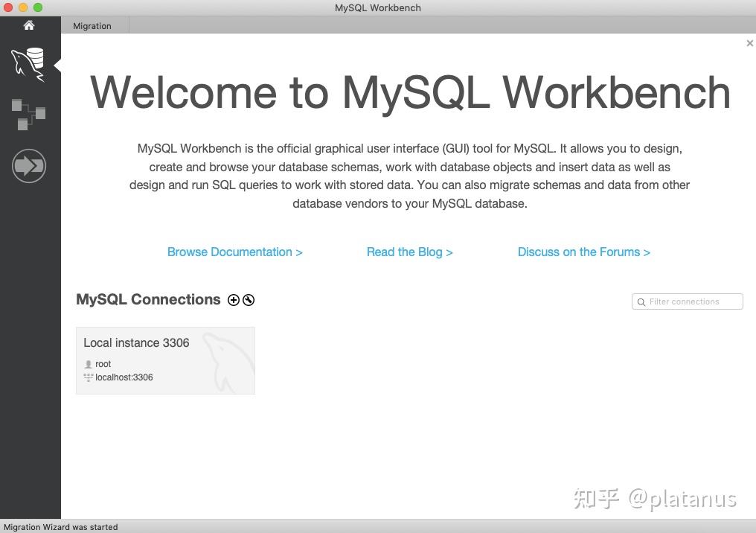Click the green zoom button in the title bar
The width and height of the screenshot is (756, 533).
pos(37,7)
